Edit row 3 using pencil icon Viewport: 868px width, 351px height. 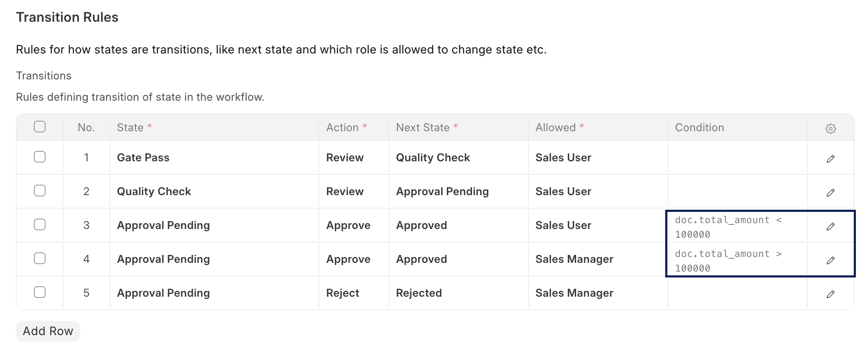coord(830,226)
